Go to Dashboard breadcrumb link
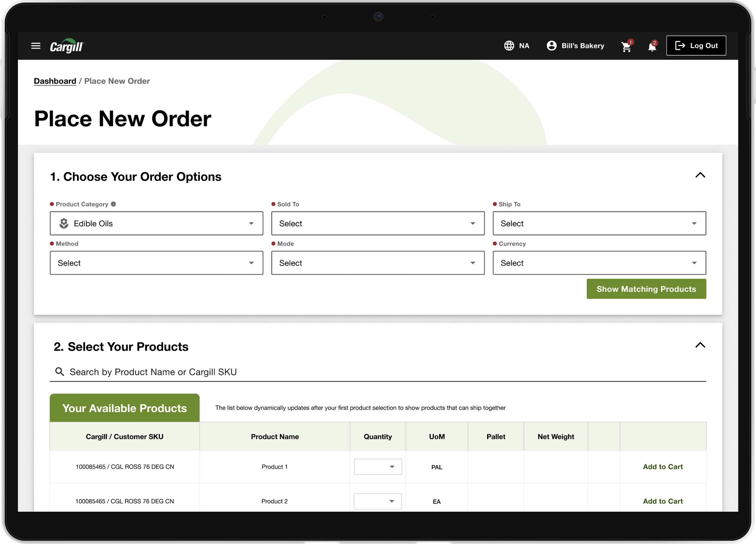Viewport: 756px width, 544px height. coord(55,81)
